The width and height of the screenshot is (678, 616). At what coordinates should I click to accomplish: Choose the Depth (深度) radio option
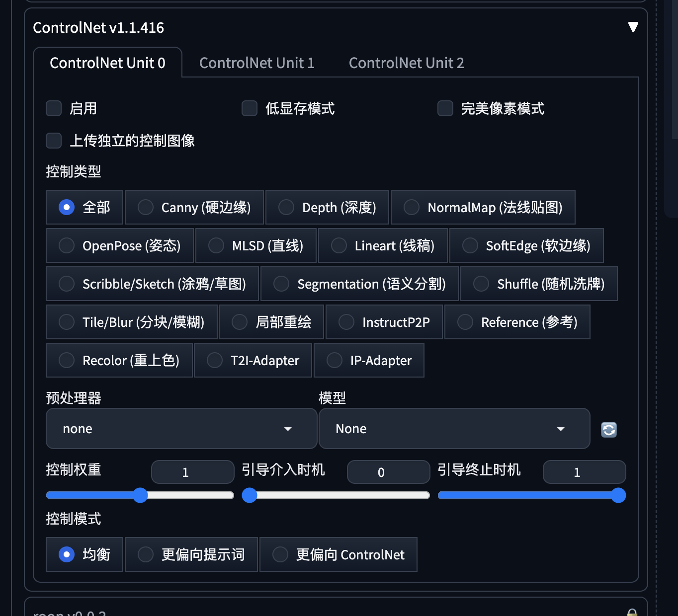tap(286, 207)
